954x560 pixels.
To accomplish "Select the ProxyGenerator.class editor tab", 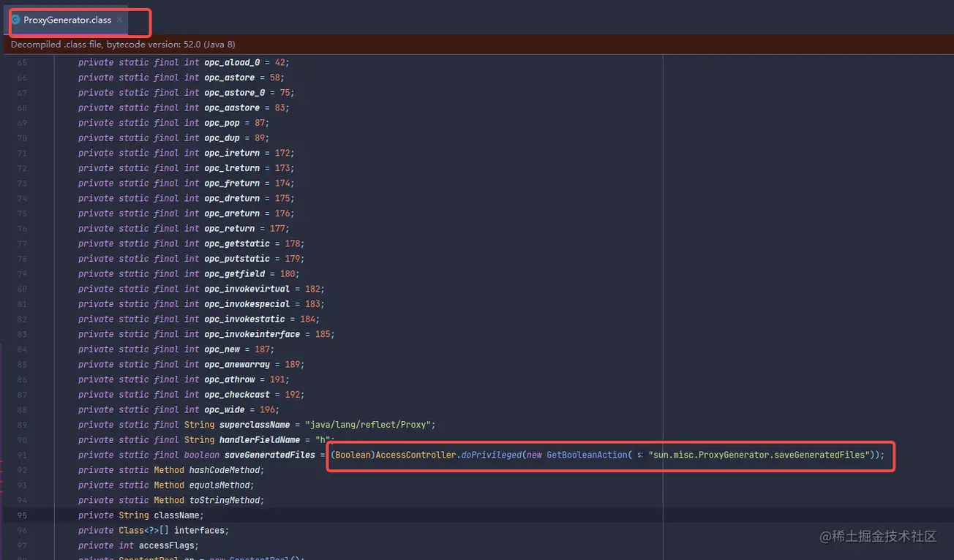I will point(67,20).
